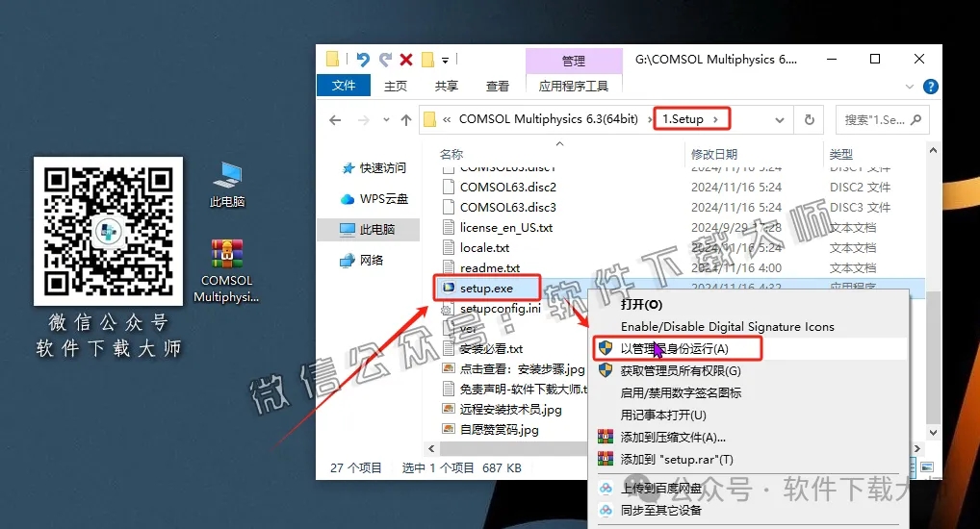Click the search box 搜索"1.Se..."

click(x=882, y=120)
